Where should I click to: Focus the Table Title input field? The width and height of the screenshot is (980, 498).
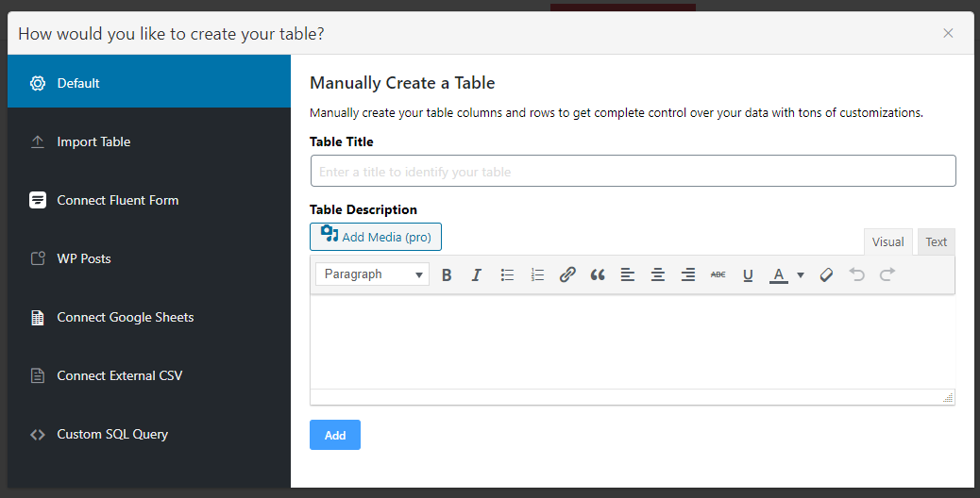[634, 171]
